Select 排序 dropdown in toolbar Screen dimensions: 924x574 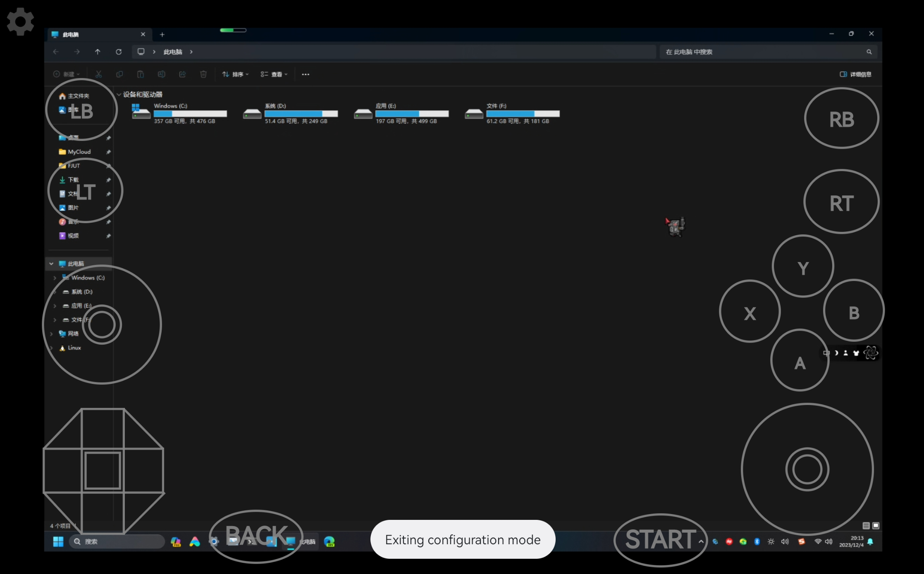236,74
